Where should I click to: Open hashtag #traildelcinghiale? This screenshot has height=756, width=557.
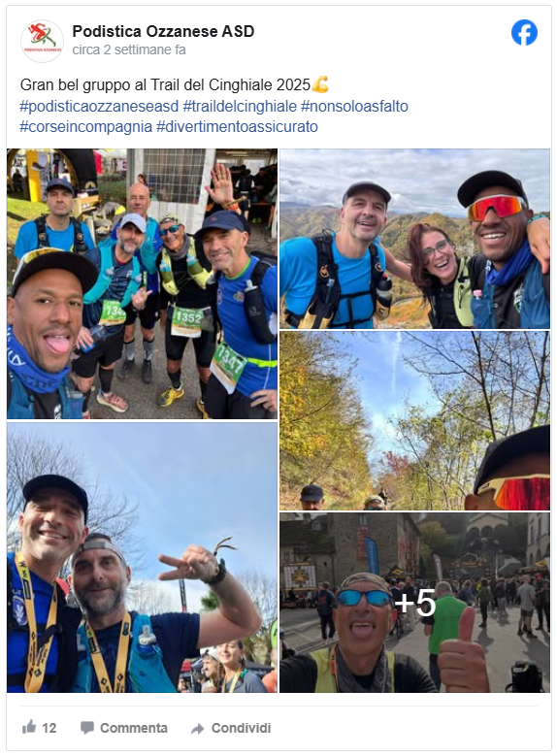click(240, 106)
